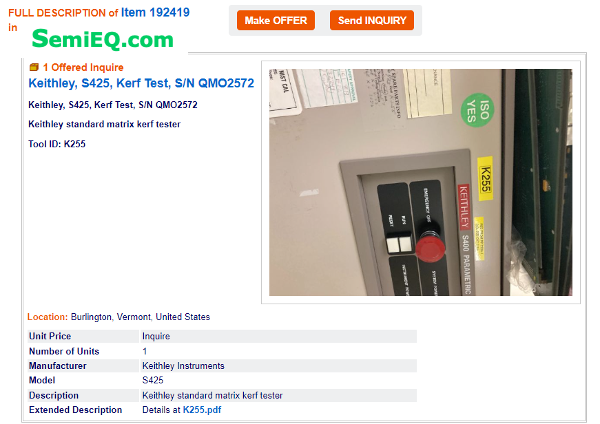The width and height of the screenshot is (600, 424).
Task: Open the SemiEQ.com logo link
Action: (103, 39)
